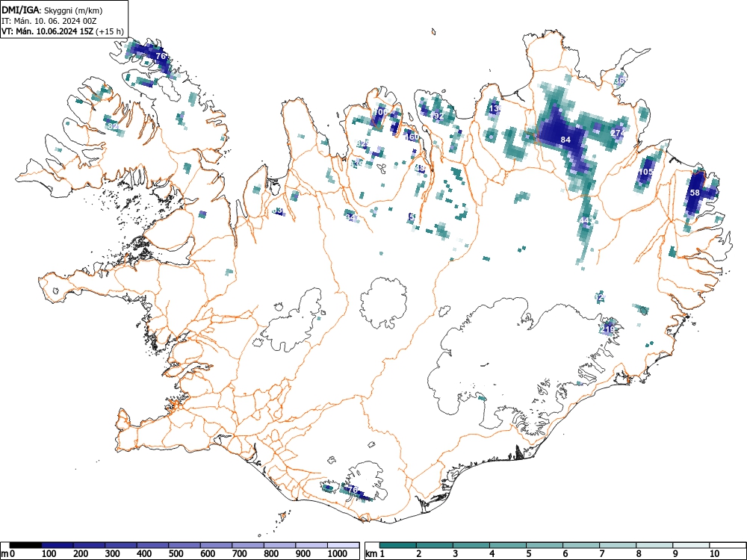The image size is (747, 560).
Task: Click the '7' tick on the km legend
Action: click(x=602, y=553)
